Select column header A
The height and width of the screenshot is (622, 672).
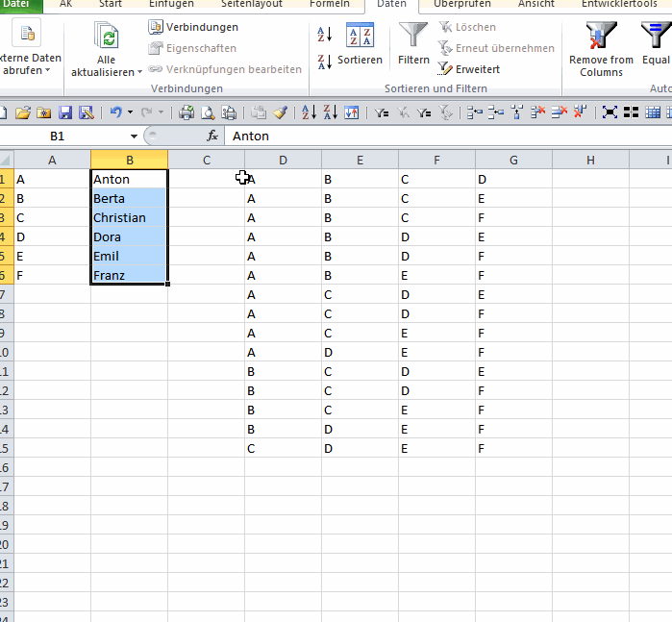coord(52,160)
